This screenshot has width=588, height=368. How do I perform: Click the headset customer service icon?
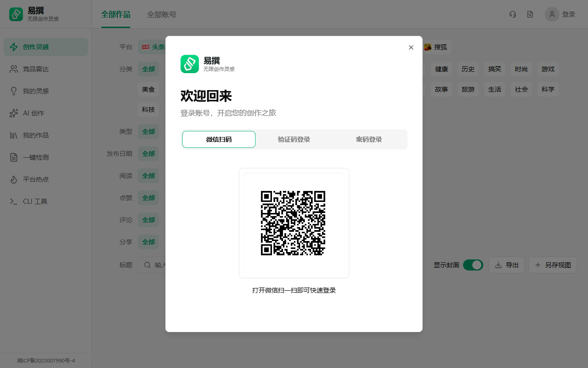[x=513, y=14]
